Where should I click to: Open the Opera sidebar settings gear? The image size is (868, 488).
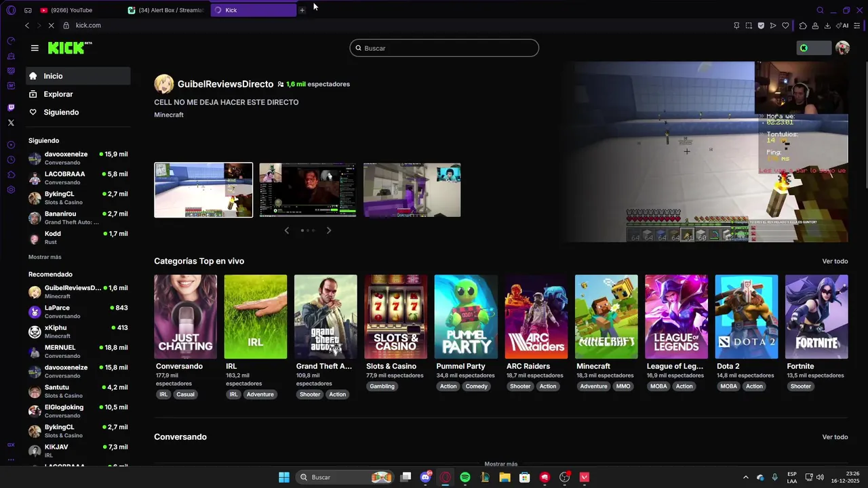coord(11,190)
